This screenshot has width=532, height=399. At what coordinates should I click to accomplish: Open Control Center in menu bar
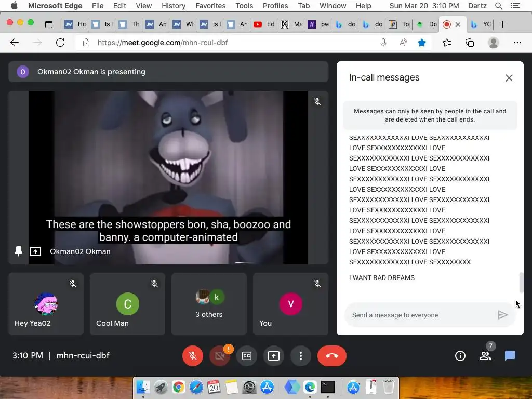(515, 6)
